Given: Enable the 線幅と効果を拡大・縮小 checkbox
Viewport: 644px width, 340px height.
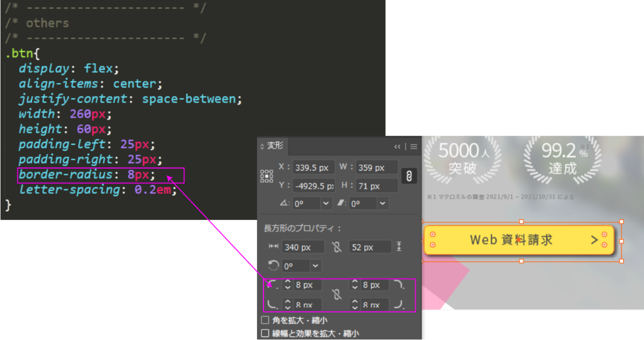Looking at the screenshot, I should point(265,333).
